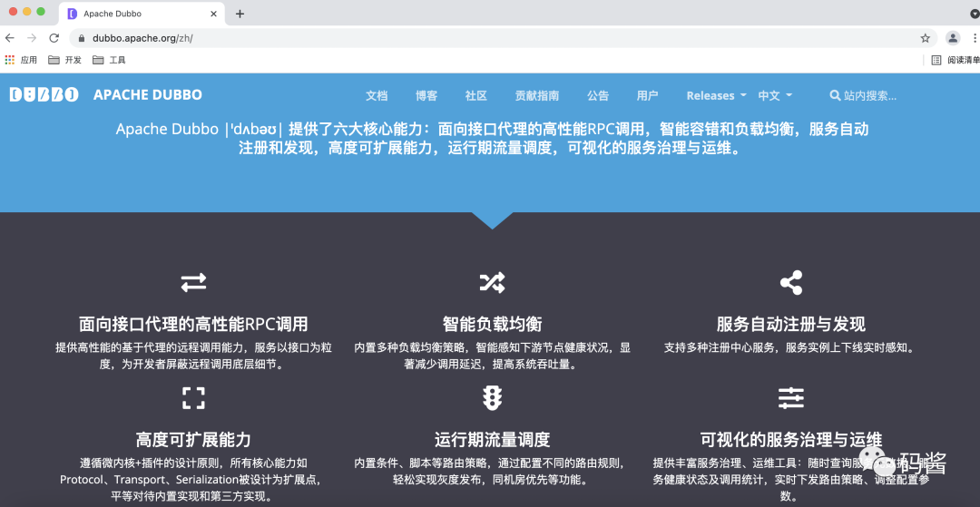
Task: Expand the 中文 language dropdown
Action: pos(775,95)
